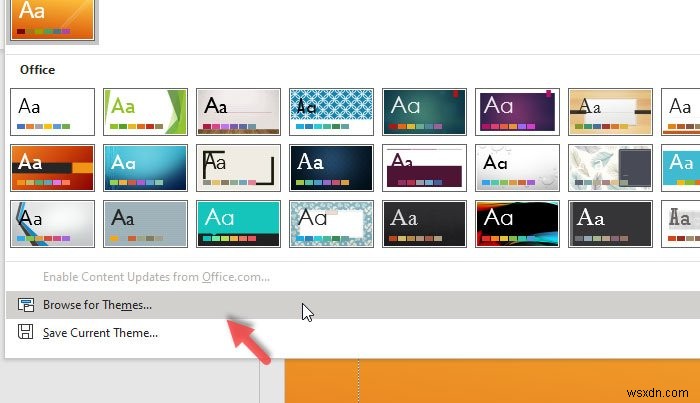Apply the tan wood band theme
This screenshot has width=700, height=403.
coord(610,112)
